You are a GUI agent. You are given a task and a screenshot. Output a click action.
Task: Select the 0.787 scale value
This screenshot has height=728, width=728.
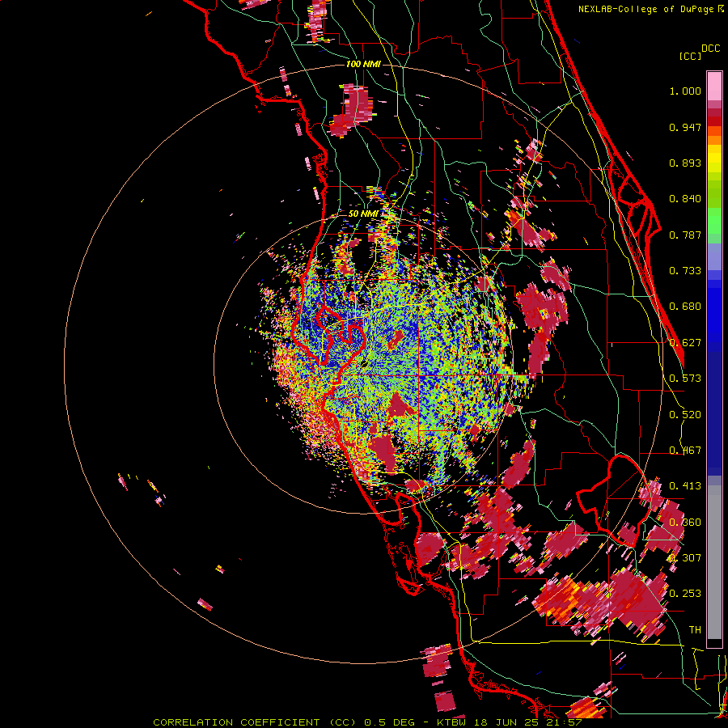tap(685, 235)
